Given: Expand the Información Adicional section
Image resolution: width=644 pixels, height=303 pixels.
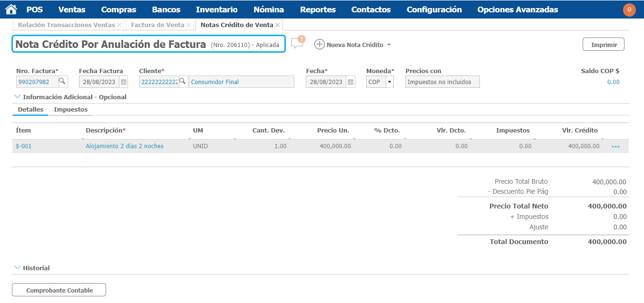Looking at the screenshot, I should [18, 97].
